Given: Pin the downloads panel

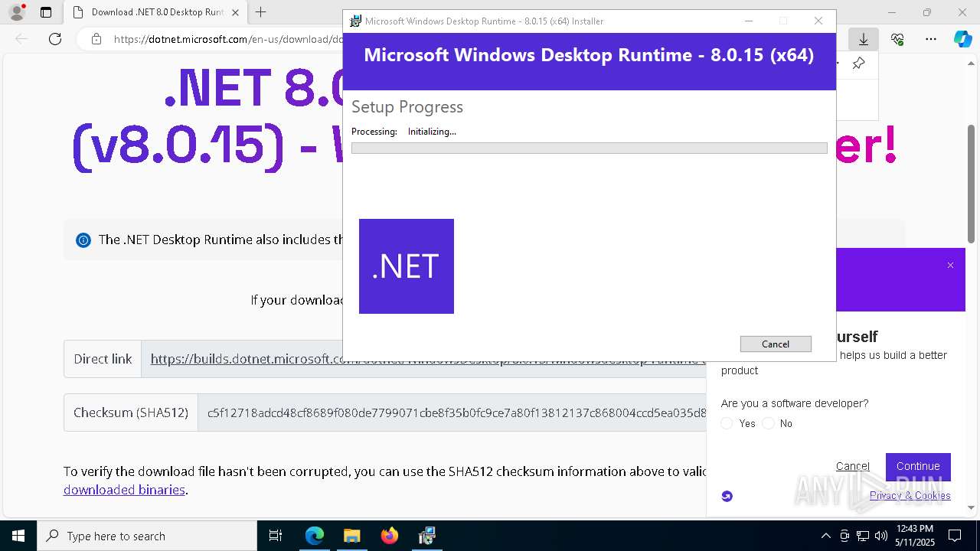Looking at the screenshot, I should (x=858, y=64).
